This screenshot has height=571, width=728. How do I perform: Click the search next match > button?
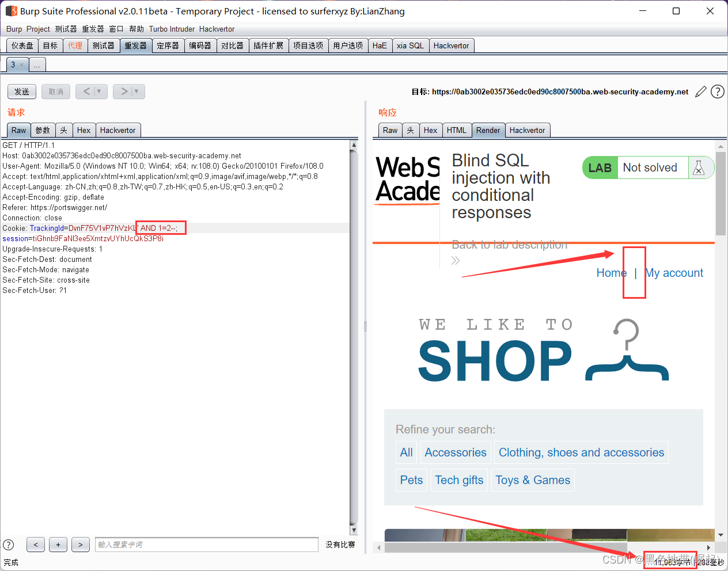point(81,545)
